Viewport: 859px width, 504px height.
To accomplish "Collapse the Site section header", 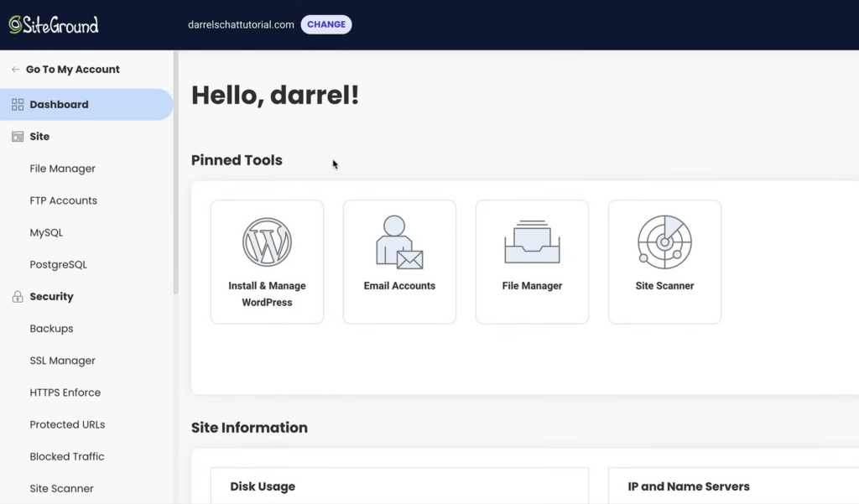I will [39, 137].
